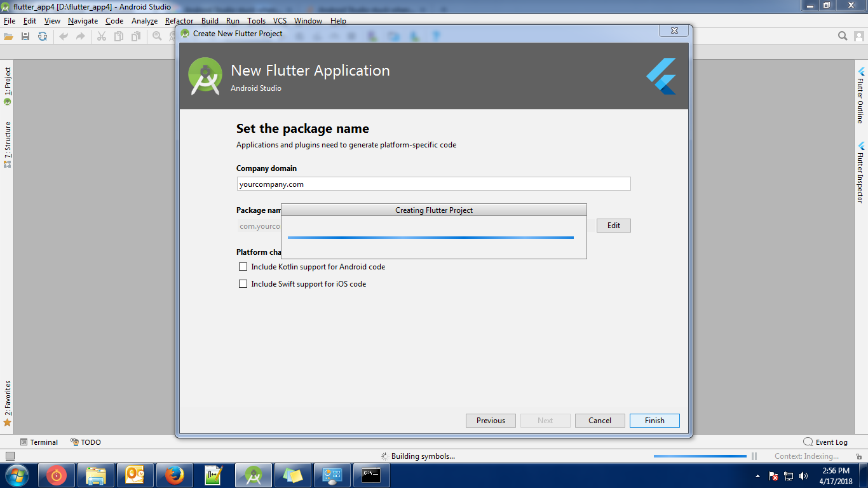Open the 2: Favorites tool window

pyautogui.click(x=8, y=403)
